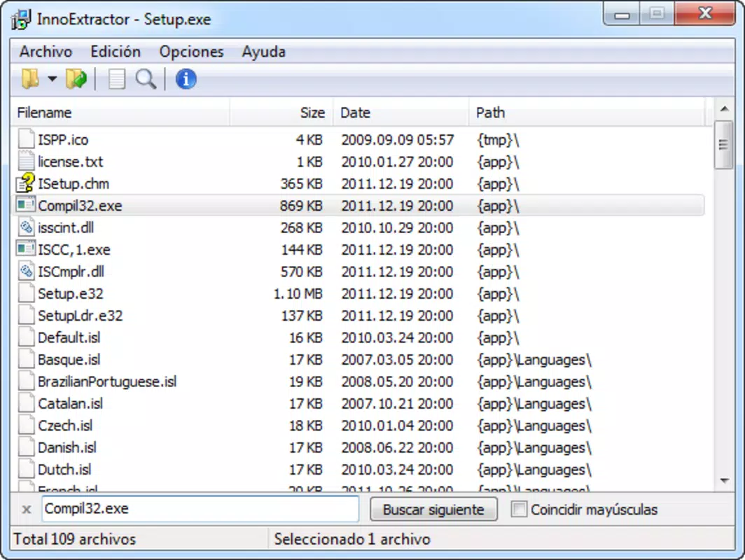Click the scroll up arrow of file list
The image size is (745, 560).
[724, 109]
